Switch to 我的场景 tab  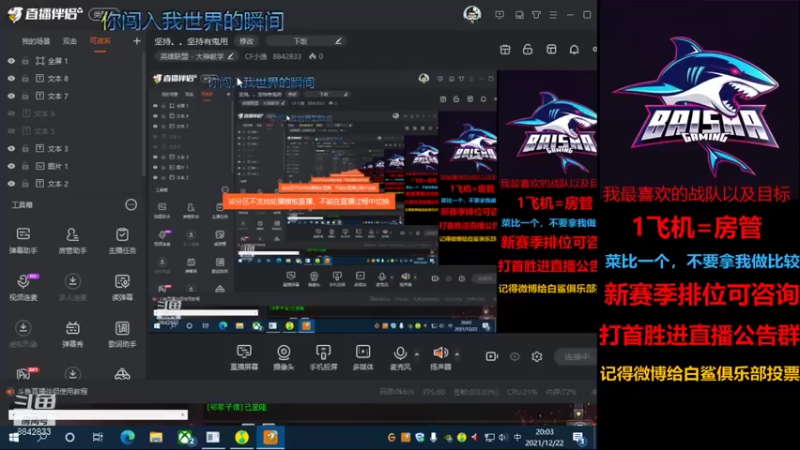coord(36,41)
